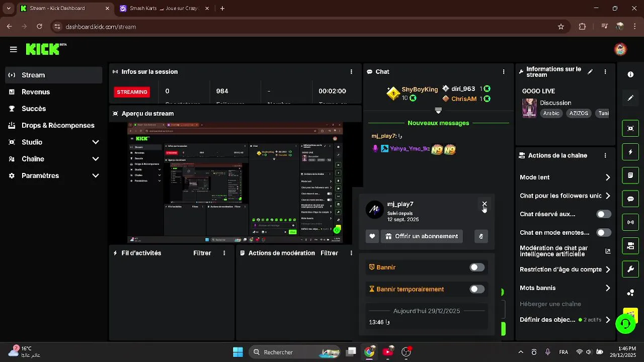Open three-dot menu of Actions de modération
644x362 pixels.
pos(351,253)
